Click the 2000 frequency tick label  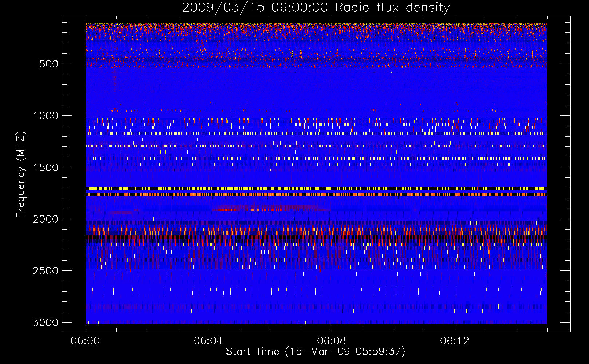tap(46, 219)
